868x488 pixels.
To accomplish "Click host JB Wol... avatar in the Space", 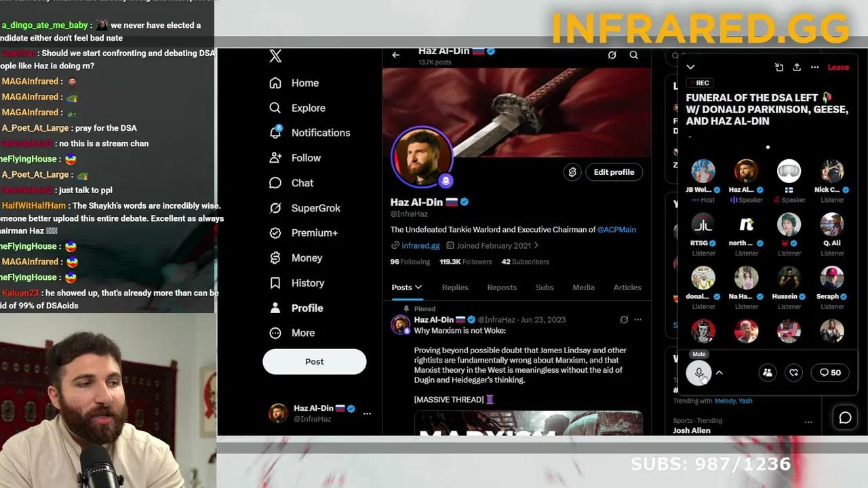I will pos(703,171).
